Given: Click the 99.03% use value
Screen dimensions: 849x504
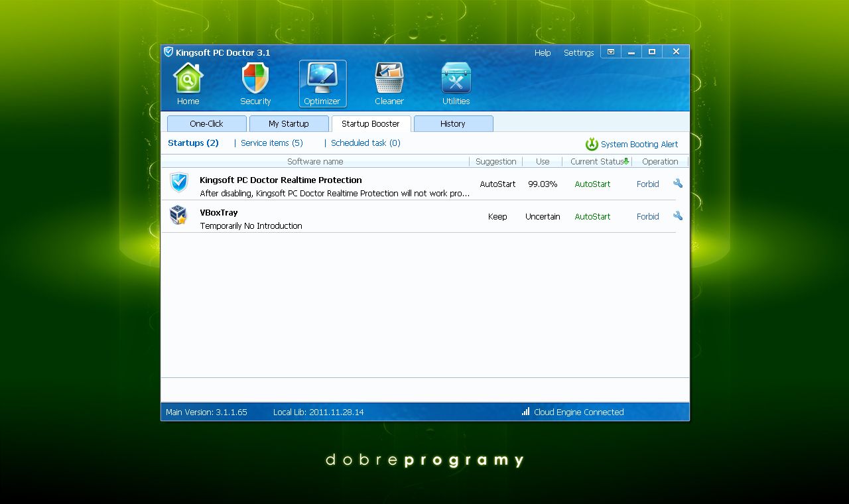Looking at the screenshot, I should (x=543, y=184).
